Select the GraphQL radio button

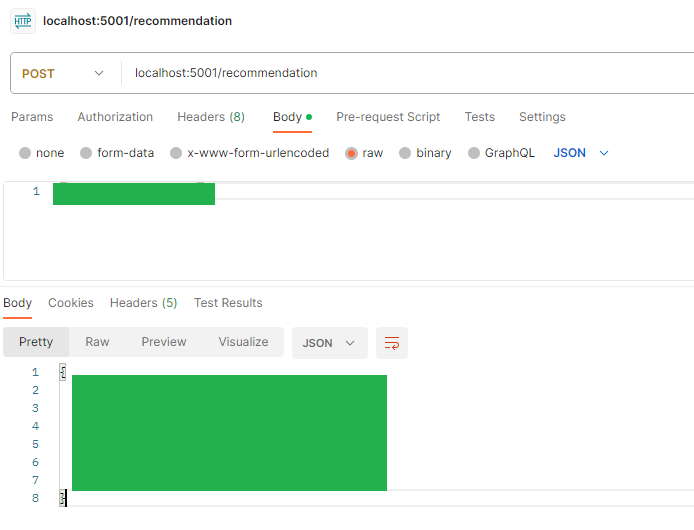click(474, 153)
